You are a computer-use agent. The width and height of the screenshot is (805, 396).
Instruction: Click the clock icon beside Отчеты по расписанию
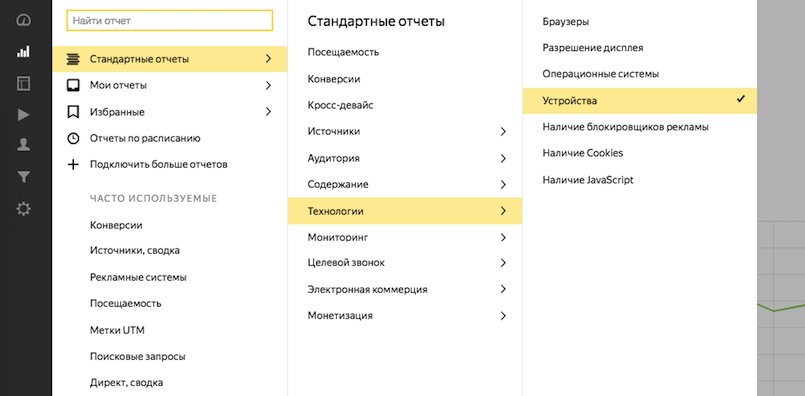tap(73, 138)
